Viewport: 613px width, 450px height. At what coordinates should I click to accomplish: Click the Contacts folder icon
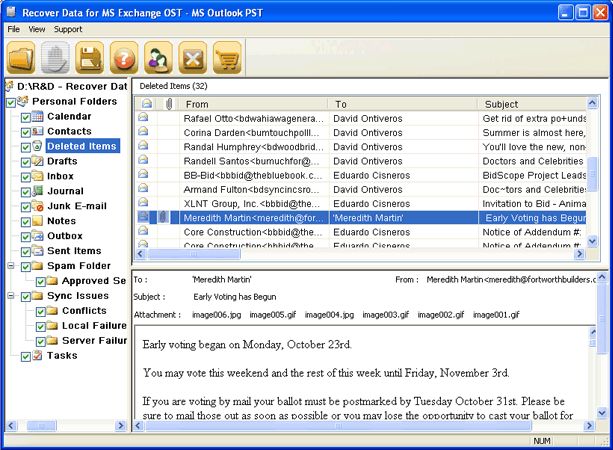click(x=38, y=131)
